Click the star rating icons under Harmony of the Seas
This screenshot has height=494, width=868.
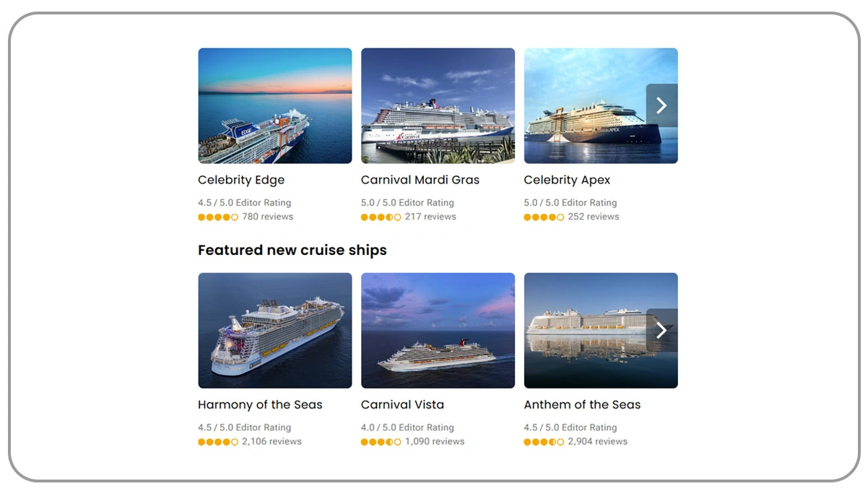tap(218, 441)
